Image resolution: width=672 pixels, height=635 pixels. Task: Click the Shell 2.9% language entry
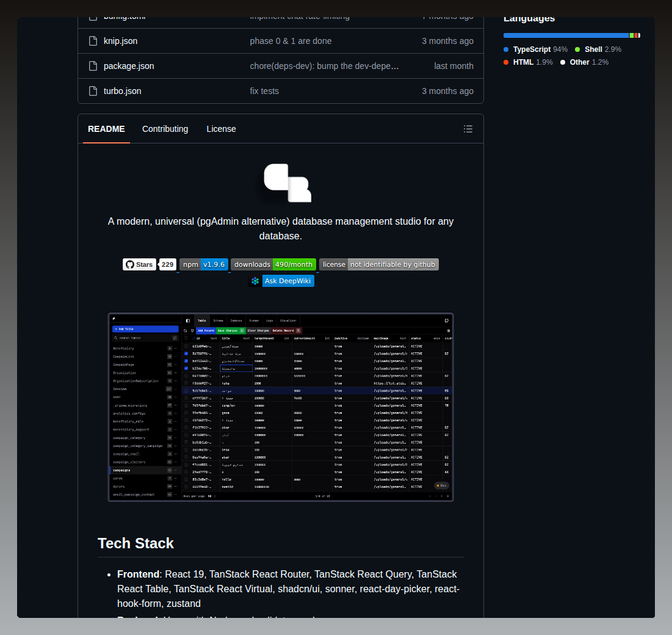[598, 49]
